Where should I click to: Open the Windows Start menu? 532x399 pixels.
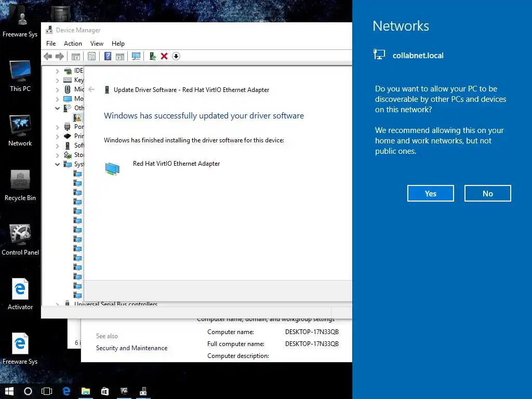[x=9, y=391]
